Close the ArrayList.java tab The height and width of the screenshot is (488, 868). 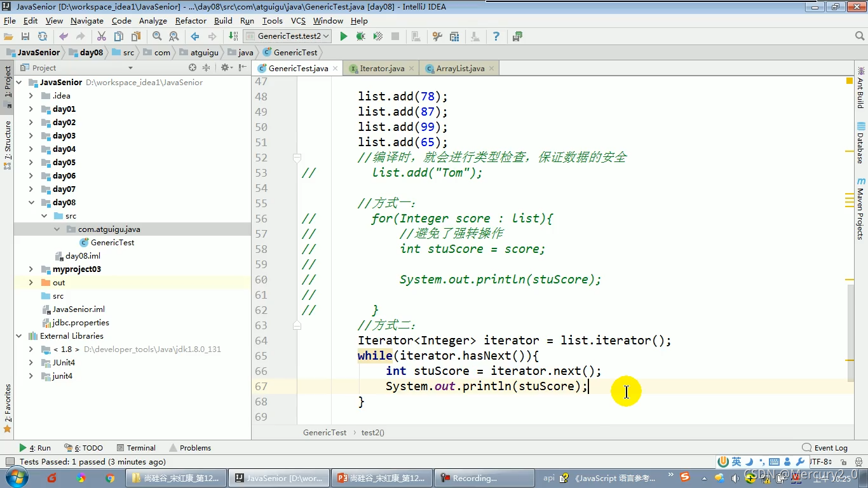[x=490, y=69]
